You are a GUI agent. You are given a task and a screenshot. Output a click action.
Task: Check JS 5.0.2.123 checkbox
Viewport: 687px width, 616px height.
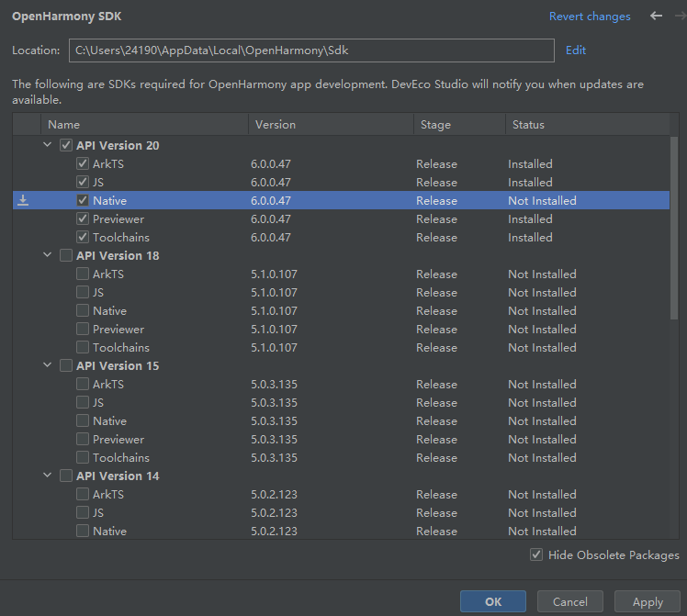tap(83, 513)
